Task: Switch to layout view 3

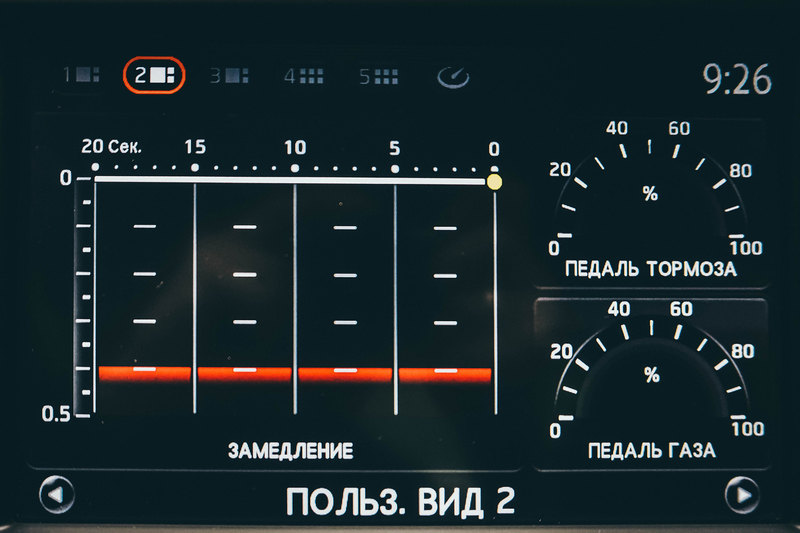Action: pos(230,75)
